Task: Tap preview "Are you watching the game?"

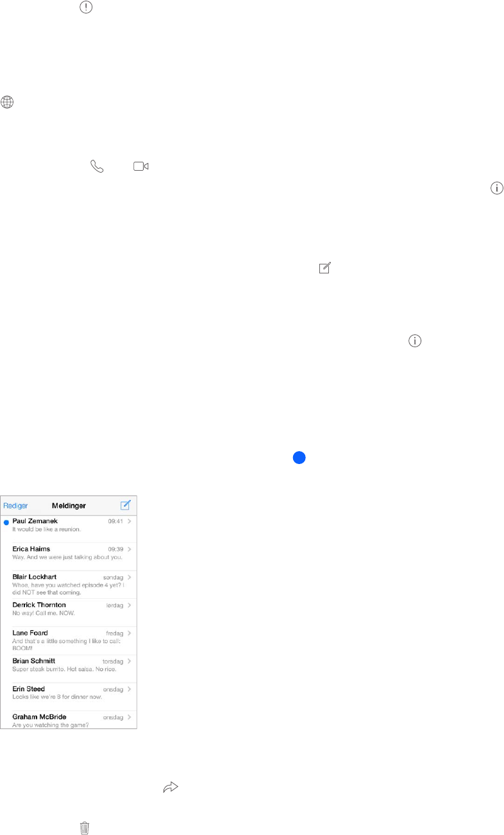Action: tap(51, 725)
